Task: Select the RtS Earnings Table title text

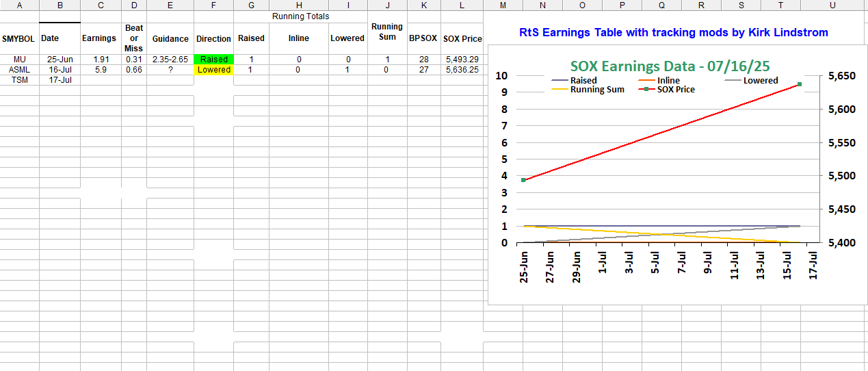Action: pyautogui.click(x=673, y=33)
